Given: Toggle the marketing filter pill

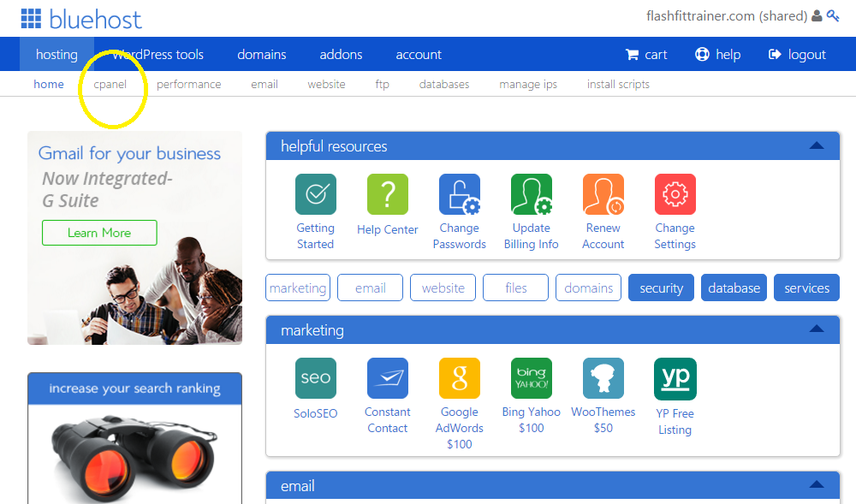Looking at the screenshot, I should [298, 288].
